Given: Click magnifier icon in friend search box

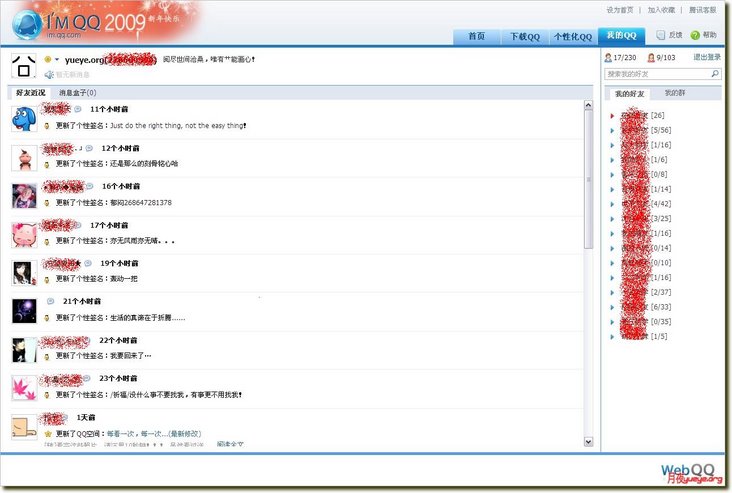Looking at the screenshot, I should [715, 74].
